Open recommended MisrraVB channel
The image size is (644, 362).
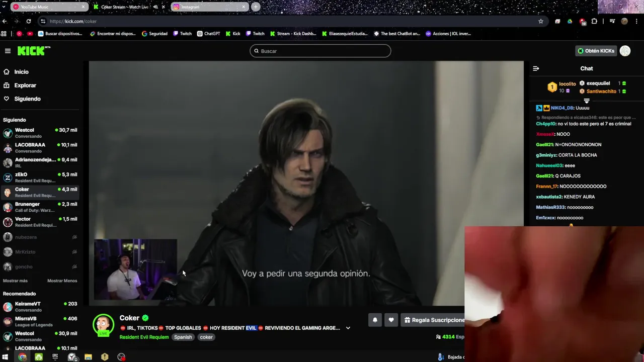pyautogui.click(x=40, y=321)
